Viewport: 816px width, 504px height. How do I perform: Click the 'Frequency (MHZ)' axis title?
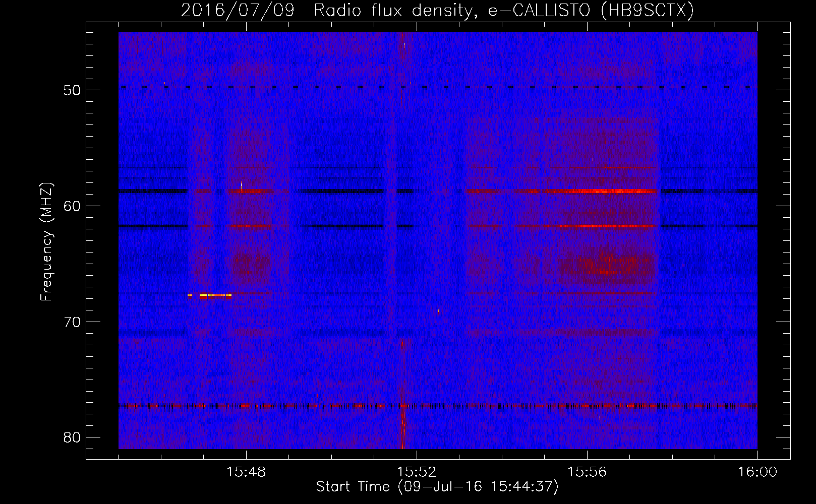(46, 241)
